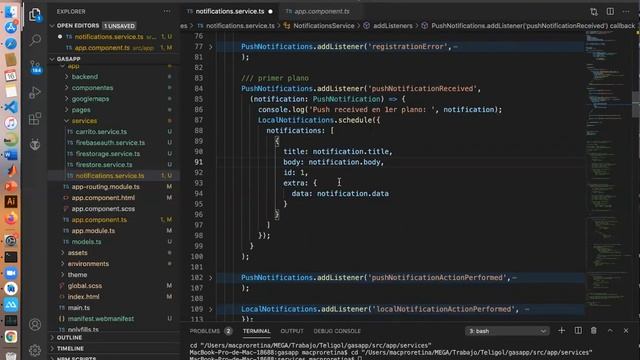This screenshot has height=360, width=640.
Task: Select the TERMINAL panel tab
Action: coord(256,331)
